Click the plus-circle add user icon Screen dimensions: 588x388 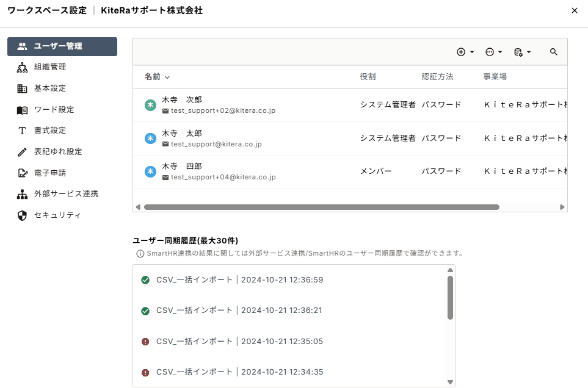(461, 52)
